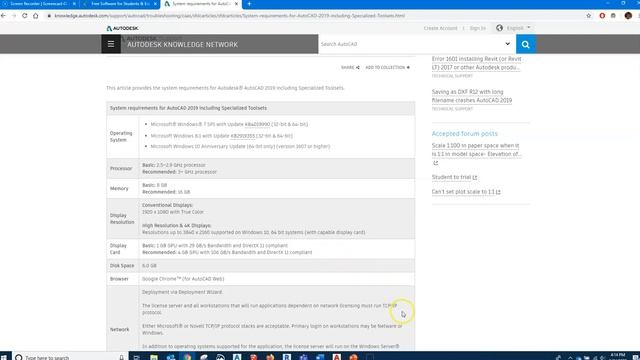Screen dimensions: 640x360
Task: Open Task View in taskbar
Action: pyautogui.click(x=137, y=357)
